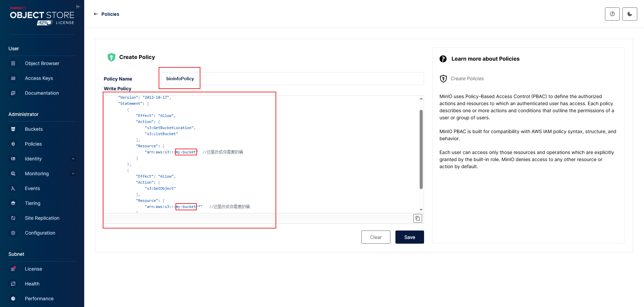Click inside the Write Policy code editor

pyautogui.click(x=261, y=154)
